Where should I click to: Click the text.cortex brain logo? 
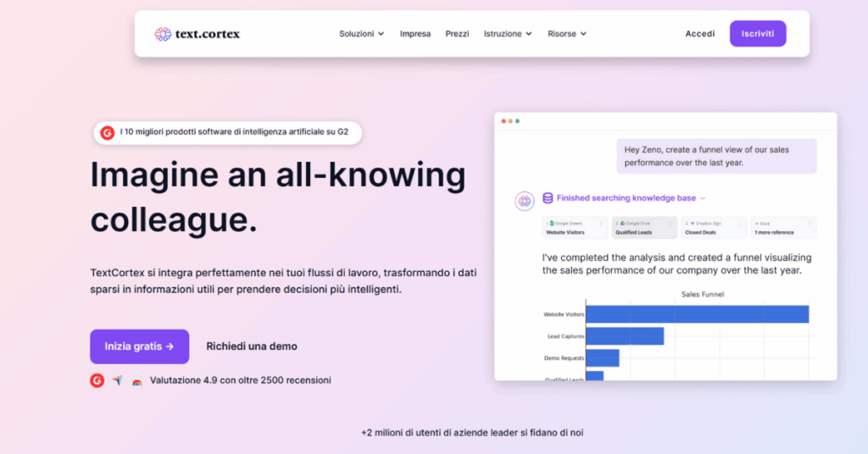click(x=163, y=34)
